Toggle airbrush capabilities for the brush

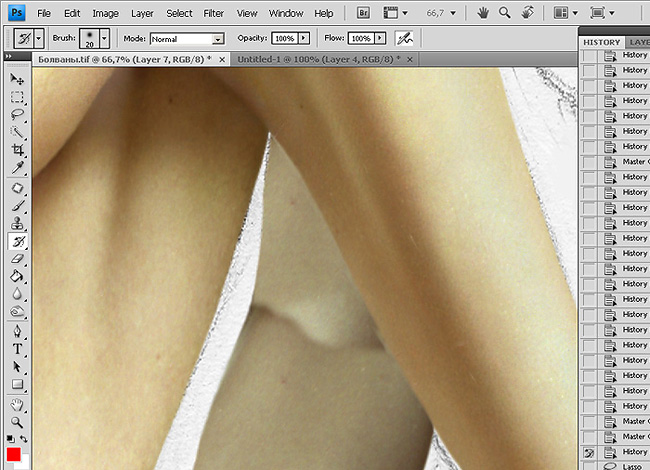point(405,39)
